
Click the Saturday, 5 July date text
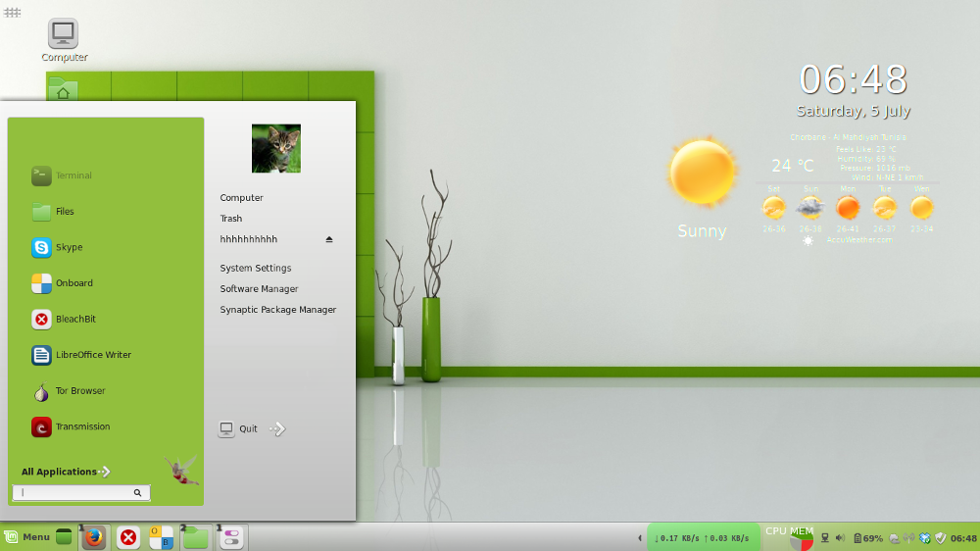854,112
